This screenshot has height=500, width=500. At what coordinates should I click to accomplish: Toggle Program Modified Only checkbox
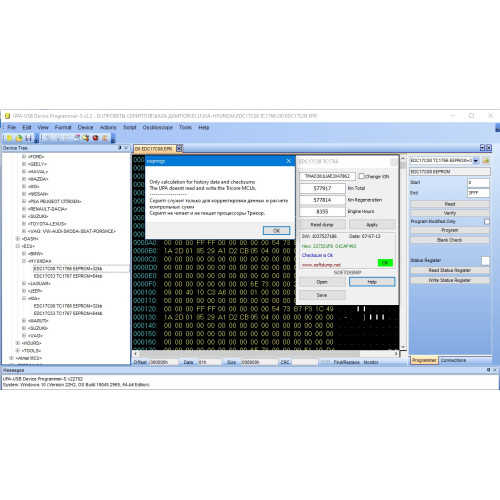[487, 221]
